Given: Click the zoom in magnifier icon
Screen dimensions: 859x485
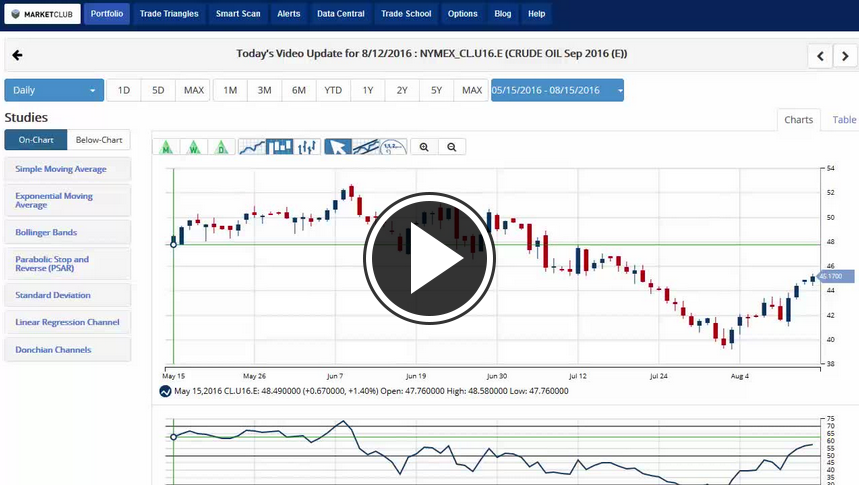Looking at the screenshot, I should pyautogui.click(x=424, y=147).
